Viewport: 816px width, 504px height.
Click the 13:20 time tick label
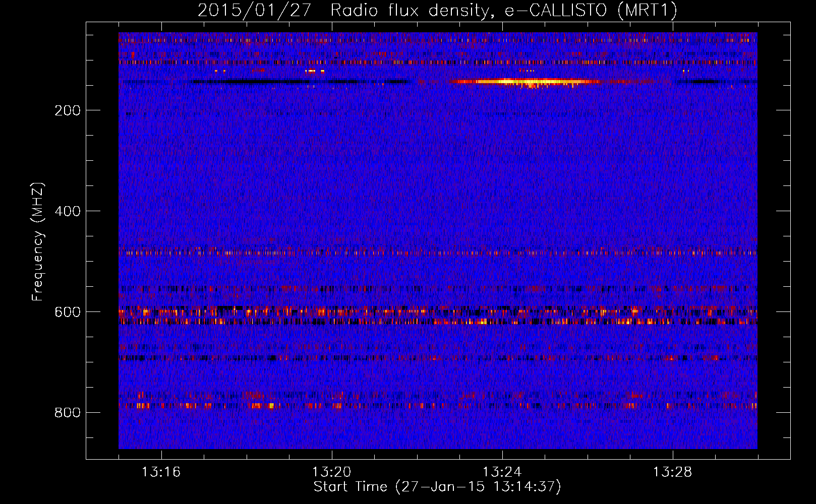click(331, 472)
